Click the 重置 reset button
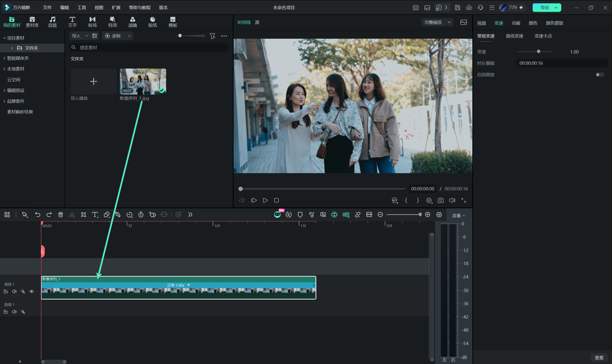The width and height of the screenshot is (612, 364). click(x=599, y=357)
